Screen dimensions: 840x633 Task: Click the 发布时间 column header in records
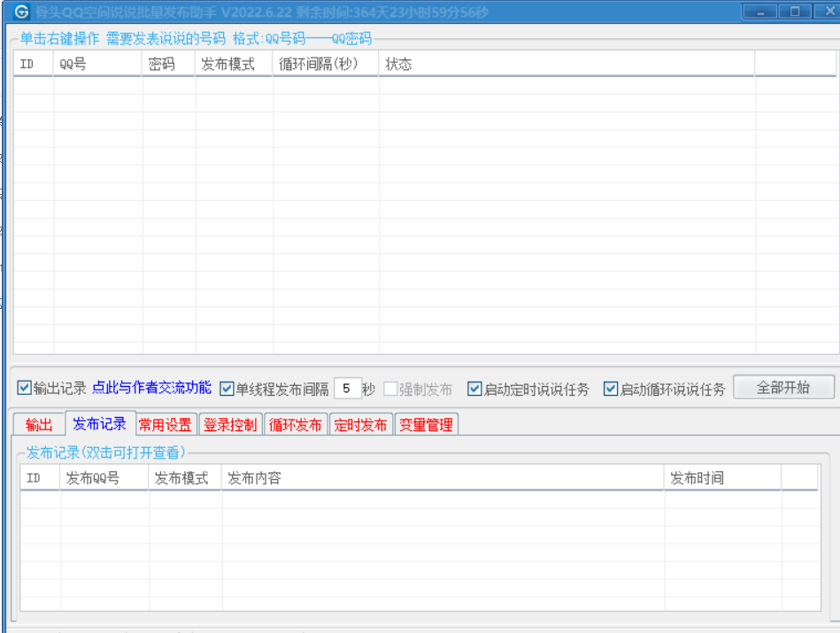click(722, 478)
